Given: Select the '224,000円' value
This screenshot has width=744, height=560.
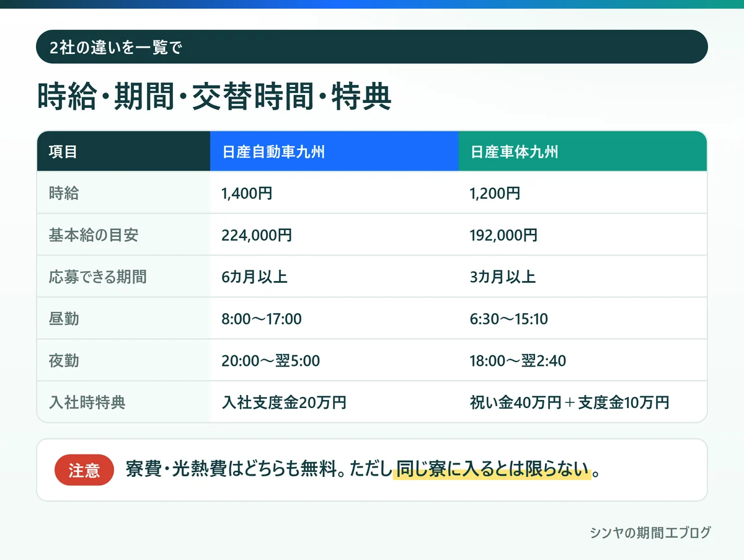Looking at the screenshot, I should point(257,235).
